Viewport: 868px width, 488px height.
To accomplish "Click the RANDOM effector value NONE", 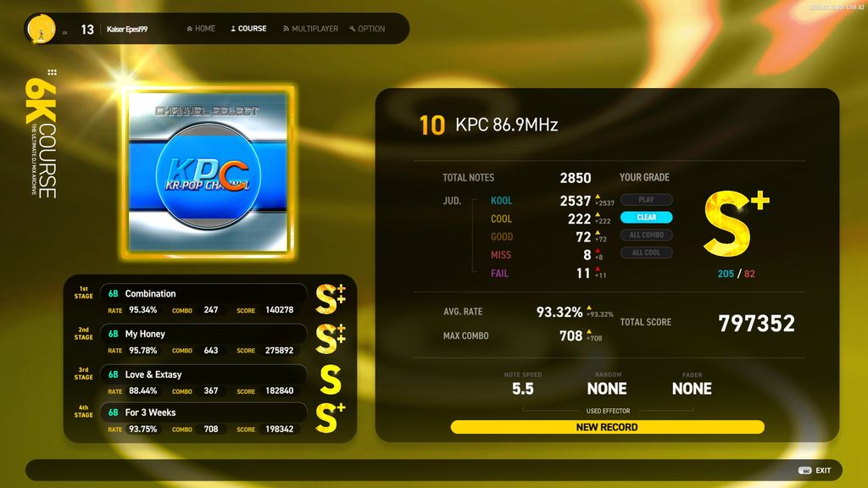I will click(x=607, y=388).
